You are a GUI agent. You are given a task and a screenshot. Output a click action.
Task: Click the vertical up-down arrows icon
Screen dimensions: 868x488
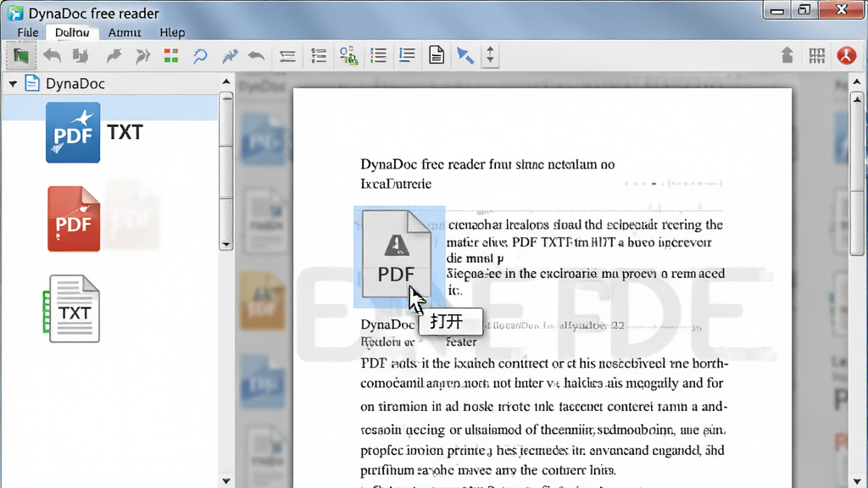tap(490, 55)
